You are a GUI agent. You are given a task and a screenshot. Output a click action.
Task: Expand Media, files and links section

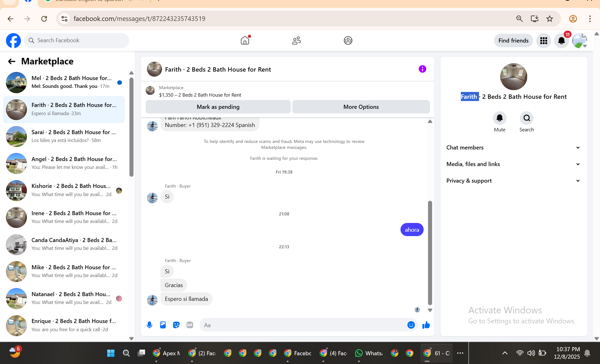pos(513,164)
